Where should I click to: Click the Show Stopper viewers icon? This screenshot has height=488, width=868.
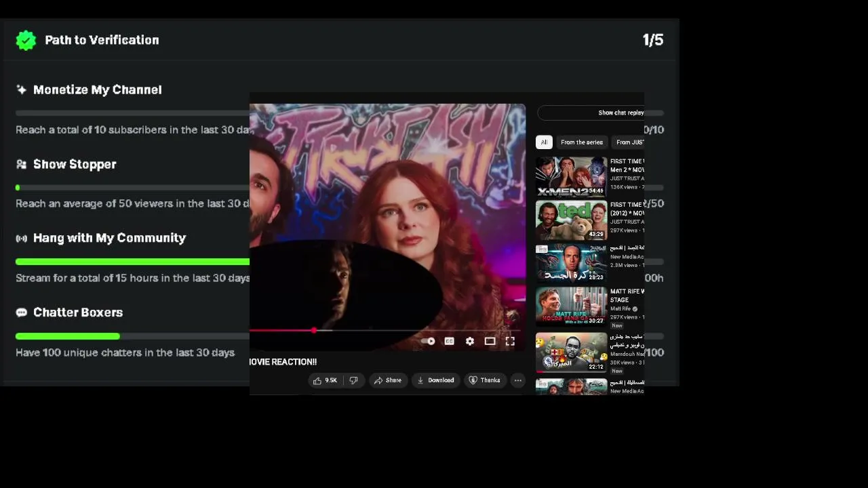pos(21,164)
